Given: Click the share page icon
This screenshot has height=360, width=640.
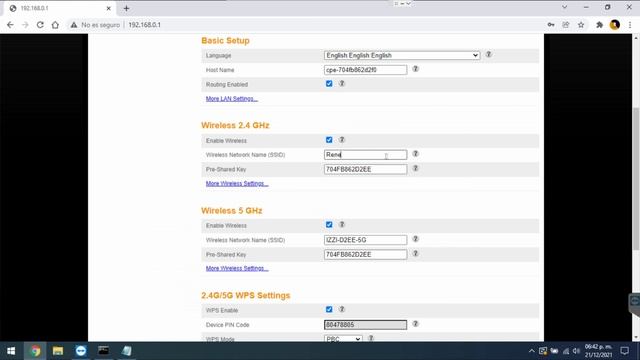Looking at the screenshot, I should [566, 25].
